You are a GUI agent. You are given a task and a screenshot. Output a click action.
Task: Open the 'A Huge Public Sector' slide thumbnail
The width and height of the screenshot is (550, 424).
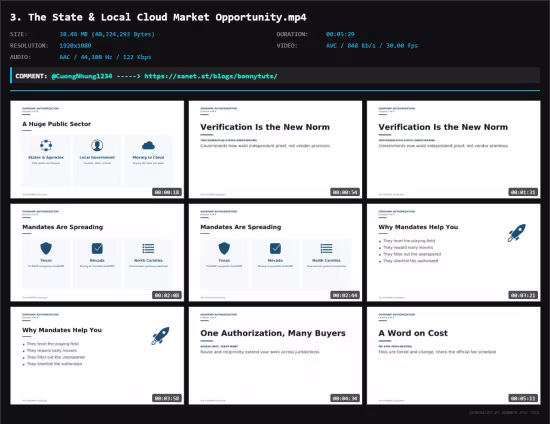97,149
